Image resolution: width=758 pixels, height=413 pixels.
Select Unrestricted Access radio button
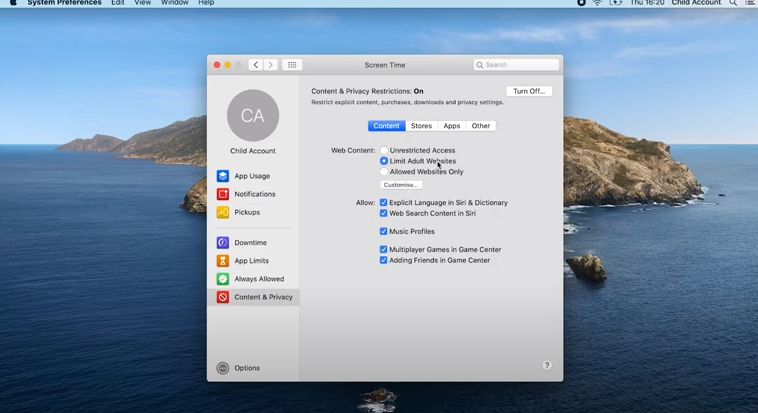coord(384,150)
